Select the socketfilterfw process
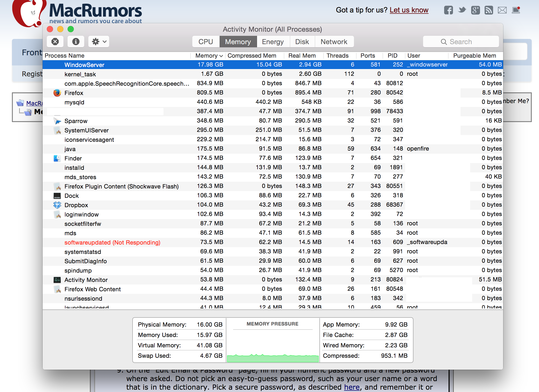Viewport: 539px width, 392px height. click(x=273, y=224)
